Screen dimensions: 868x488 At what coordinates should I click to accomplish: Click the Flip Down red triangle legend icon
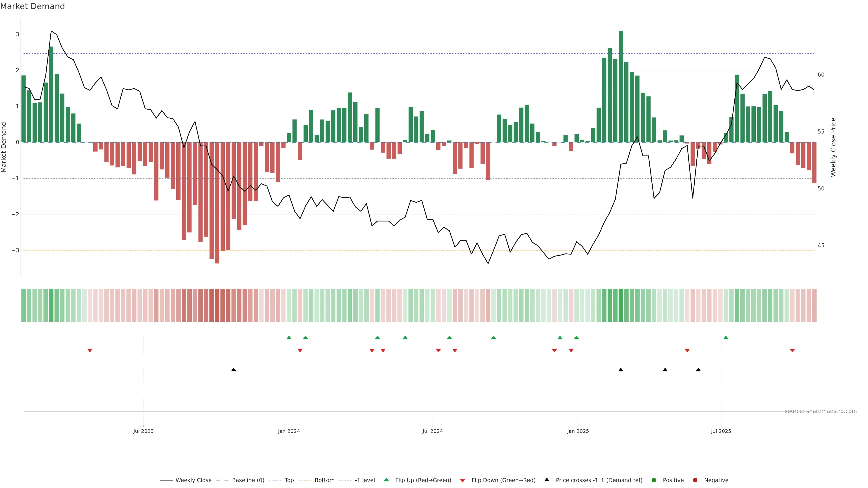coord(463,480)
